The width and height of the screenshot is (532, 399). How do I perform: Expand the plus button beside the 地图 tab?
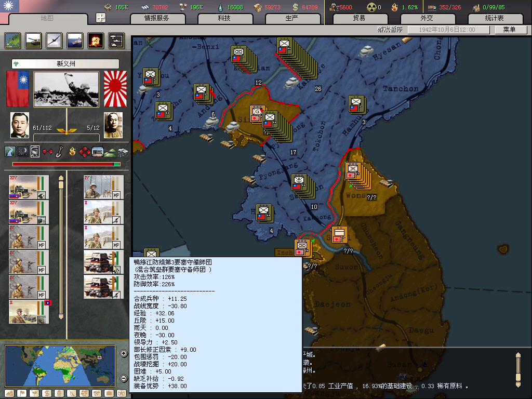101,18
